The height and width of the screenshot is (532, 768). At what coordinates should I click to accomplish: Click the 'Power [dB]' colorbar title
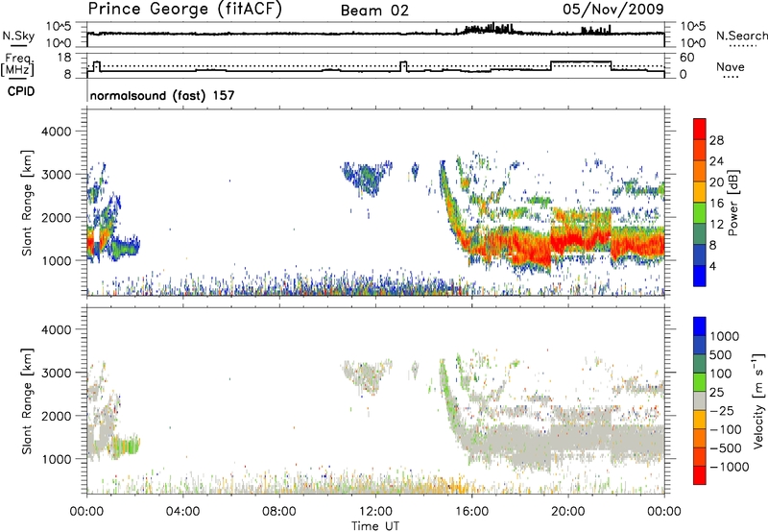pyautogui.click(x=733, y=203)
